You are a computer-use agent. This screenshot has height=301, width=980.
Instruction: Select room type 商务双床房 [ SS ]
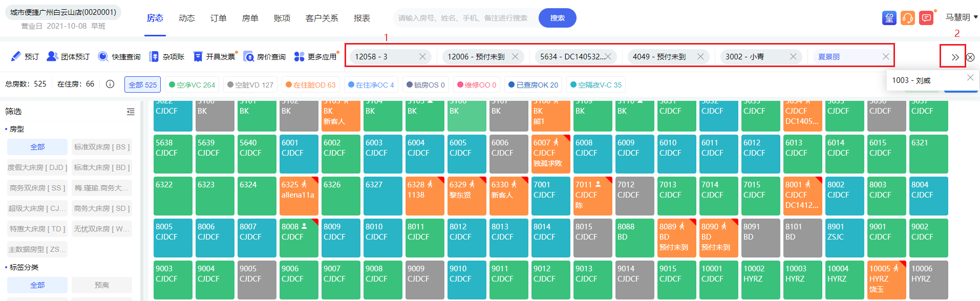37,188
